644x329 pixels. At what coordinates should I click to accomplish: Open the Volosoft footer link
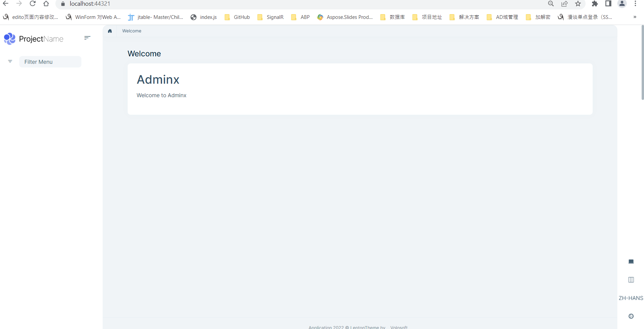click(x=399, y=327)
